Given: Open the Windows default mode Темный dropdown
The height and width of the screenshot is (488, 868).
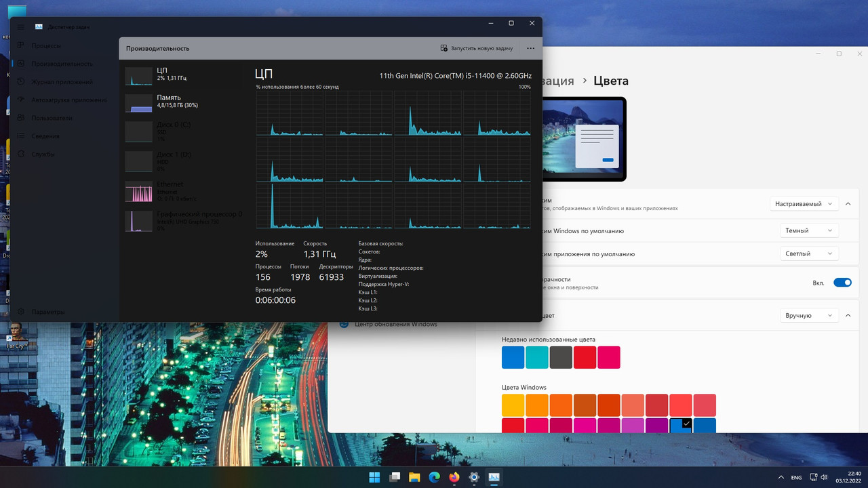Looking at the screenshot, I should click(809, 230).
